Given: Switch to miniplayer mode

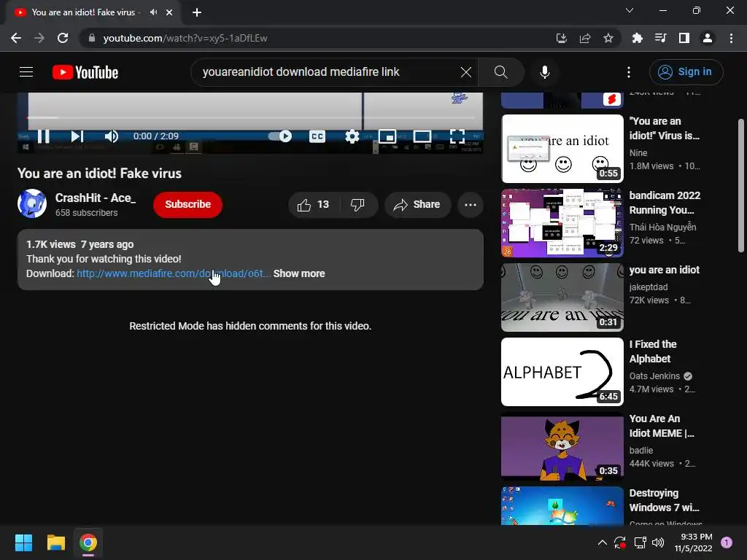Looking at the screenshot, I should click(x=387, y=136).
